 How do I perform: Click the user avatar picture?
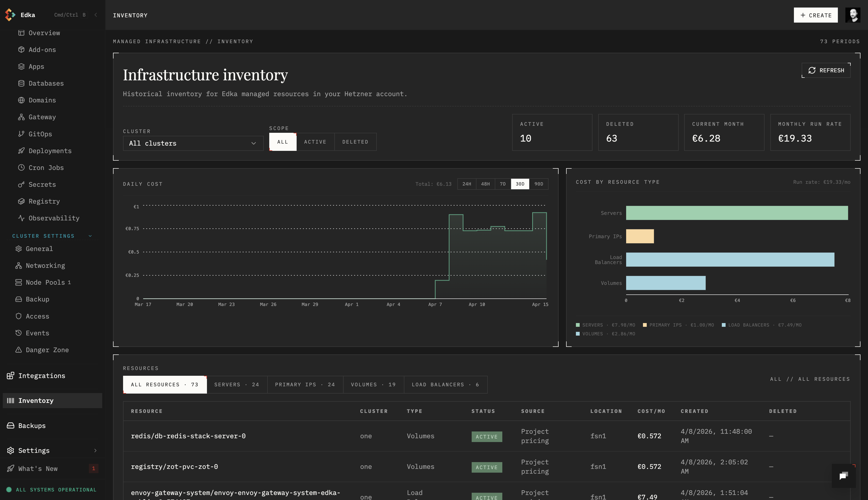(852, 15)
